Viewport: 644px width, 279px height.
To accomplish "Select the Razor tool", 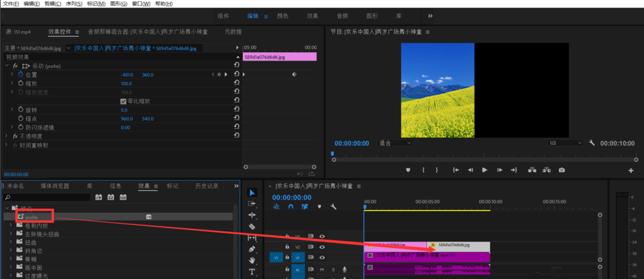I will point(252,226).
